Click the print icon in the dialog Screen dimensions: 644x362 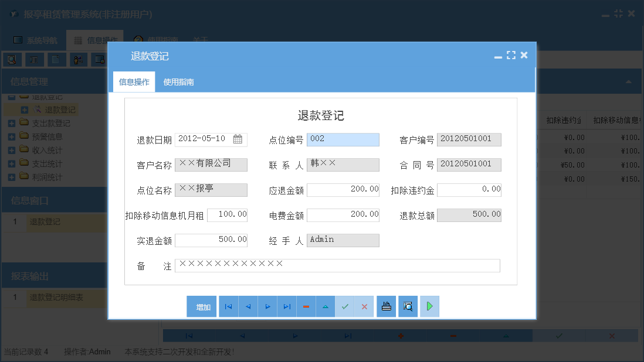coord(385,306)
